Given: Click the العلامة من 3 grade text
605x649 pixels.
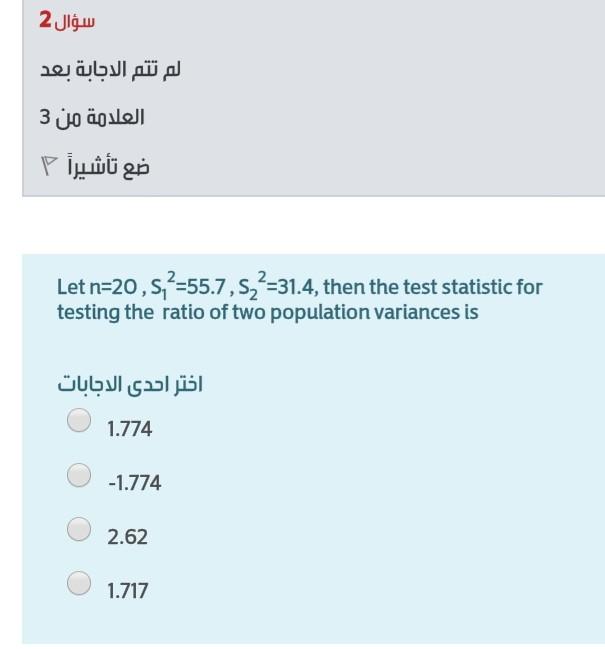Looking at the screenshot, I should (92, 117).
